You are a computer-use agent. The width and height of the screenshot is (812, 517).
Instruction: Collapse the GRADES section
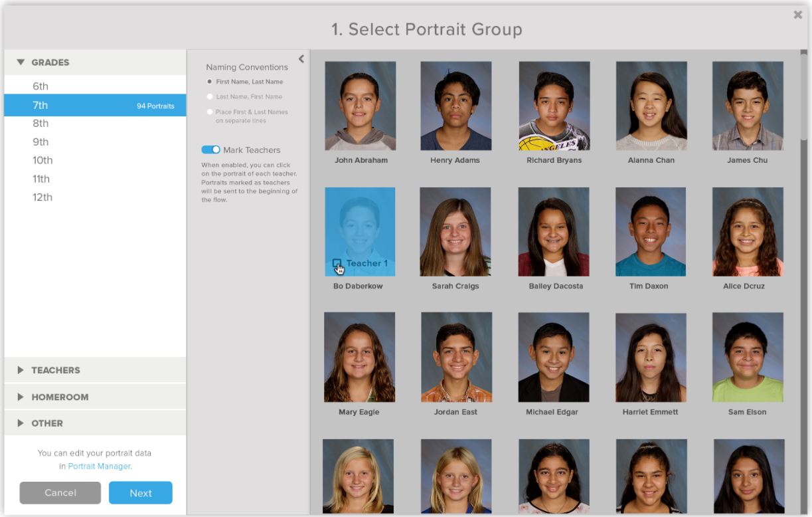(95, 62)
